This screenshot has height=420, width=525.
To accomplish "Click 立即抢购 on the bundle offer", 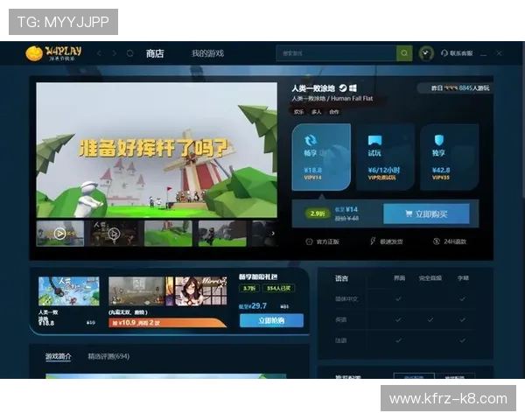I will click(x=271, y=320).
